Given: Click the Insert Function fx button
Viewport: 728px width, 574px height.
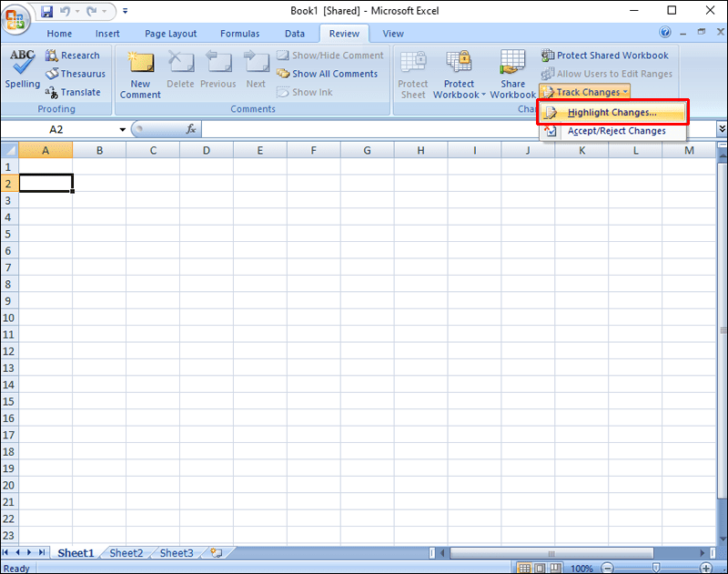Looking at the screenshot, I should (191, 129).
